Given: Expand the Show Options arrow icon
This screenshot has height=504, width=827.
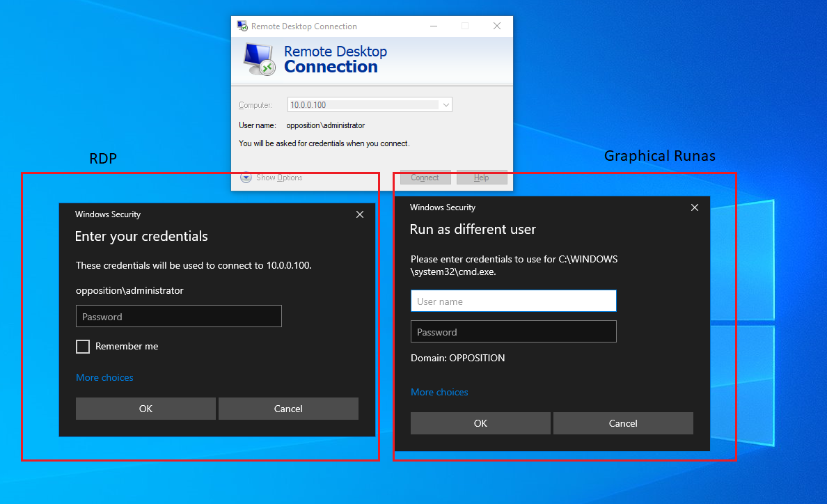Looking at the screenshot, I should click(246, 177).
